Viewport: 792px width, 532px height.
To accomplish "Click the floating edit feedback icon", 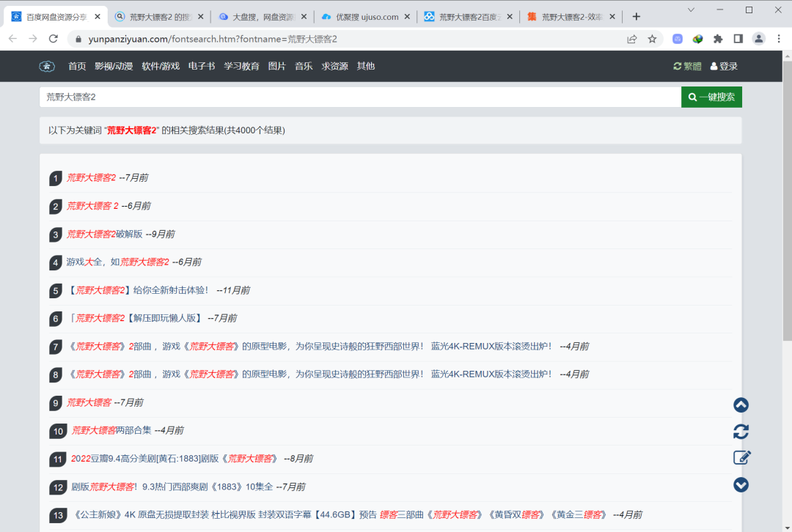I will [x=741, y=458].
